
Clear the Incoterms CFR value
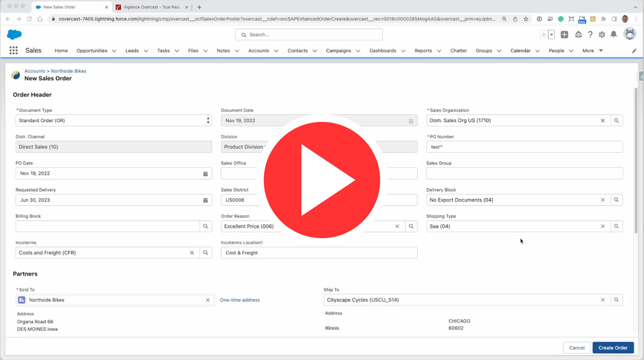[x=192, y=253]
